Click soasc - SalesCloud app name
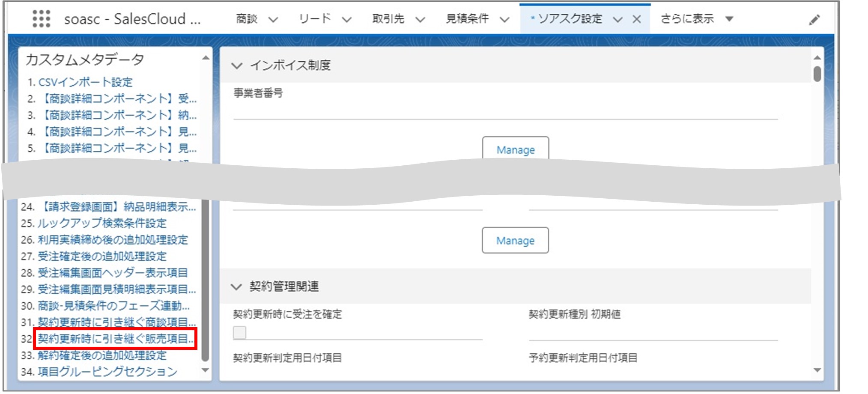The height and width of the screenshot is (394, 868). (x=132, y=19)
